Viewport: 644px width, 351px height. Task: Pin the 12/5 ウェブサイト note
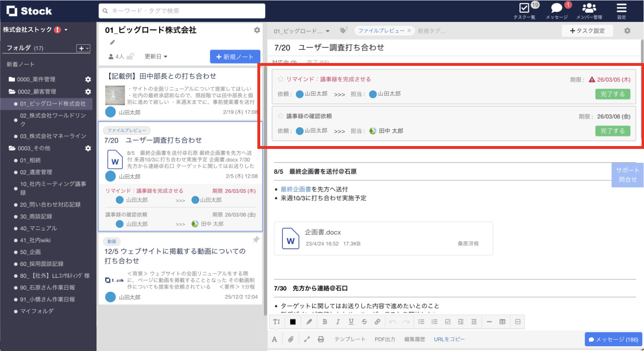coord(256,239)
